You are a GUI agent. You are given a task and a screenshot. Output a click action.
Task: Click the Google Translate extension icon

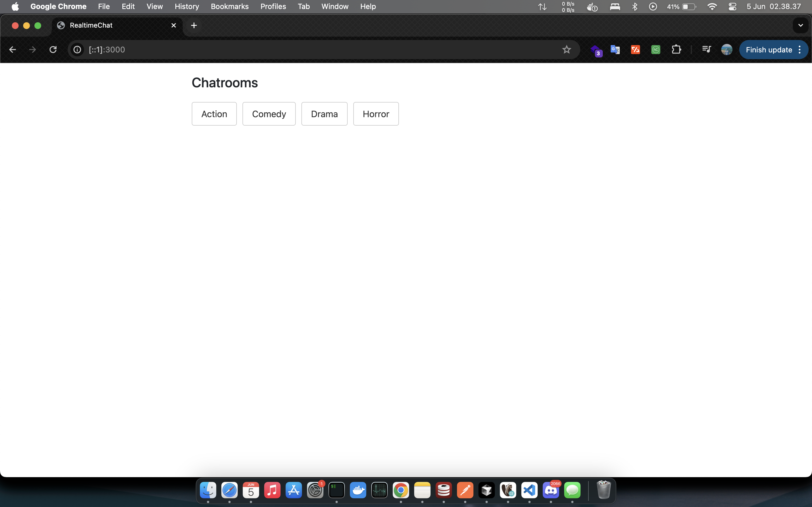[x=615, y=50]
